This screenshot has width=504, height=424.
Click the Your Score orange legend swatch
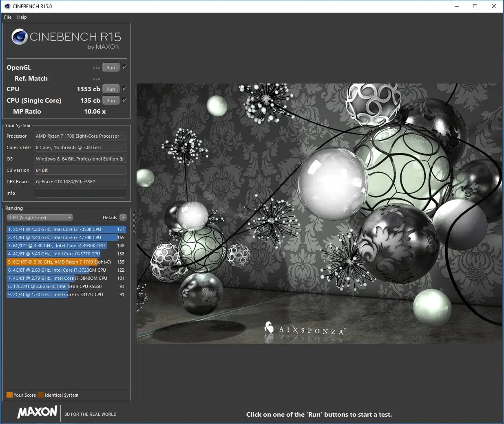tap(9, 395)
